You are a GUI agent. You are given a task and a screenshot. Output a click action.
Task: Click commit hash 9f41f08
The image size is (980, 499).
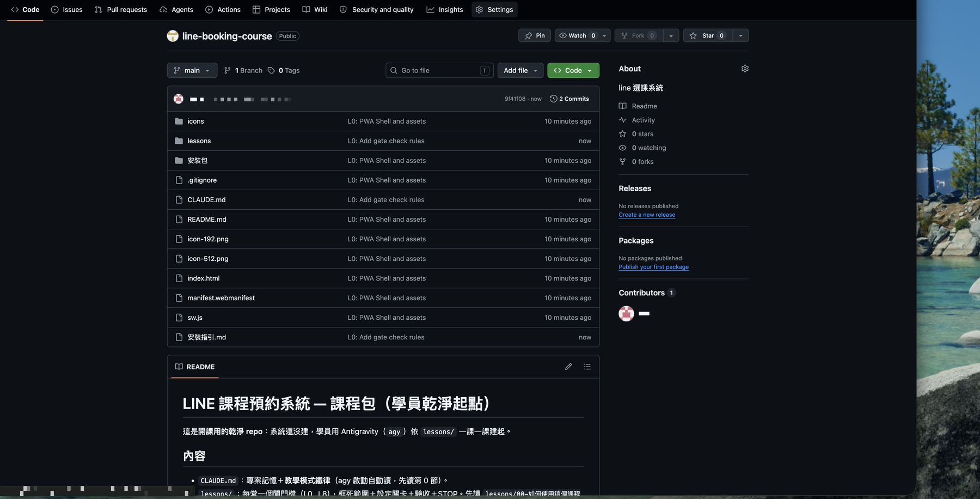coord(514,99)
